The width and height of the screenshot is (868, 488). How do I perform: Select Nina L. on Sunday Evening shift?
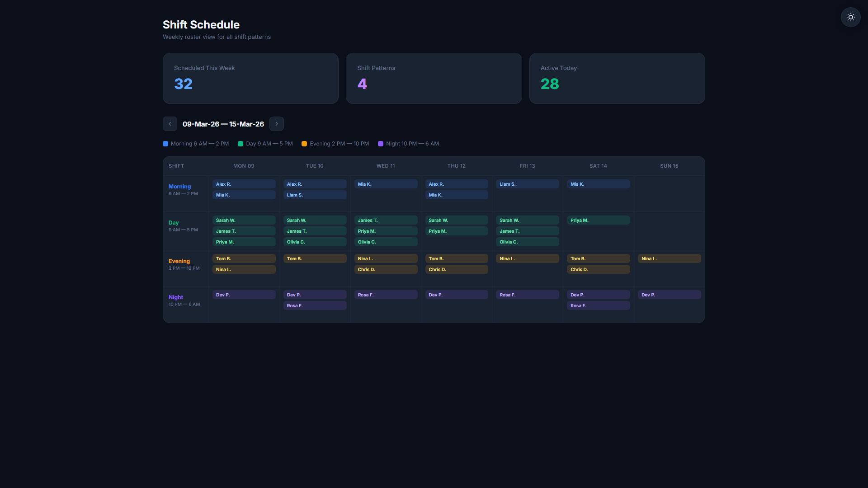pyautogui.click(x=670, y=258)
